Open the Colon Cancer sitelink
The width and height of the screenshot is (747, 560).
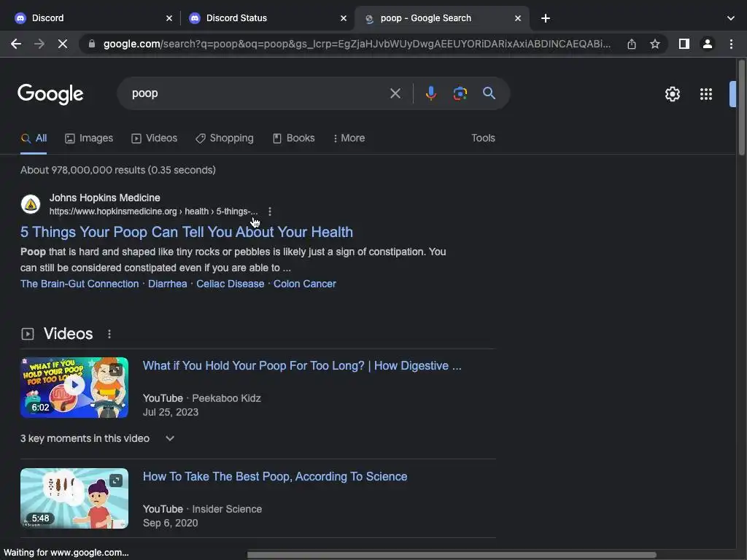pos(305,284)
